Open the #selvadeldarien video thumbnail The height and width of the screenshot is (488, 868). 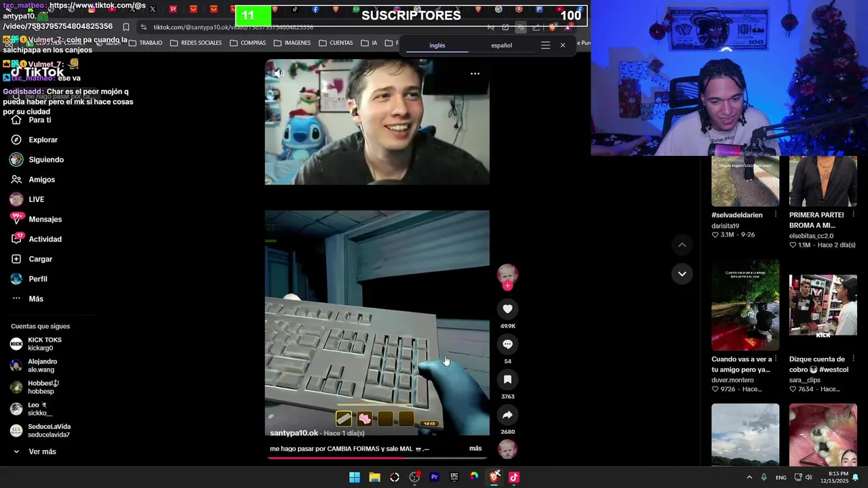pyautogui.click(x=745, y=181)
